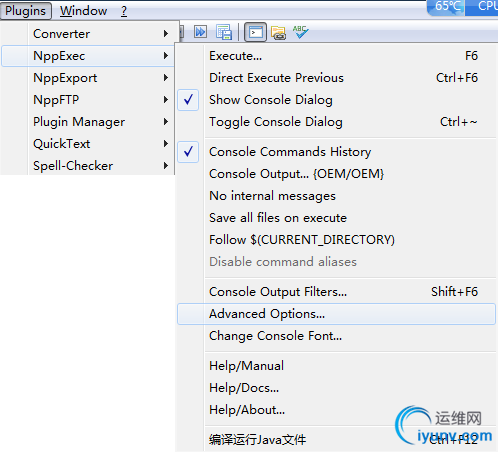The height and width of the screenshot is (452, 498).
Task: Select the NppExport plugin entry
Action: coord(88,78)
